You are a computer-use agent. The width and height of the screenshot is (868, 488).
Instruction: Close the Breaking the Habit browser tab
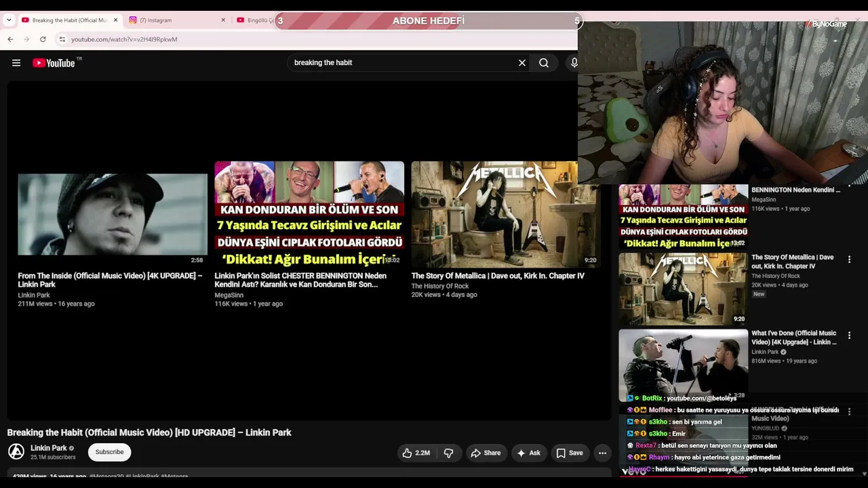(115, 20)
